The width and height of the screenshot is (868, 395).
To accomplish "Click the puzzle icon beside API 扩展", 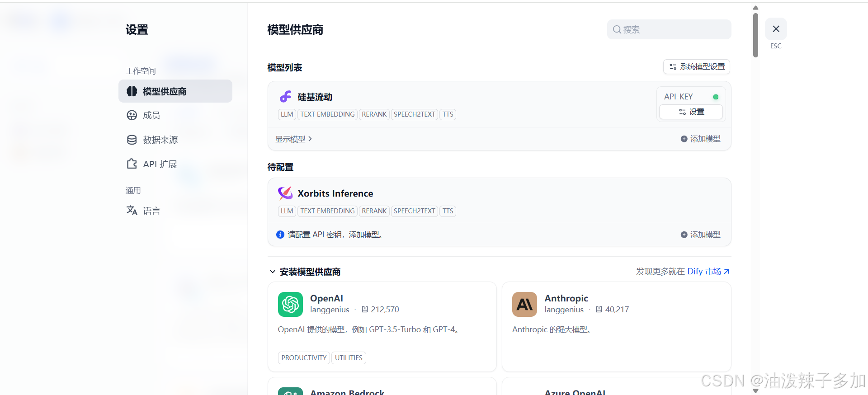I will (132, 164).
